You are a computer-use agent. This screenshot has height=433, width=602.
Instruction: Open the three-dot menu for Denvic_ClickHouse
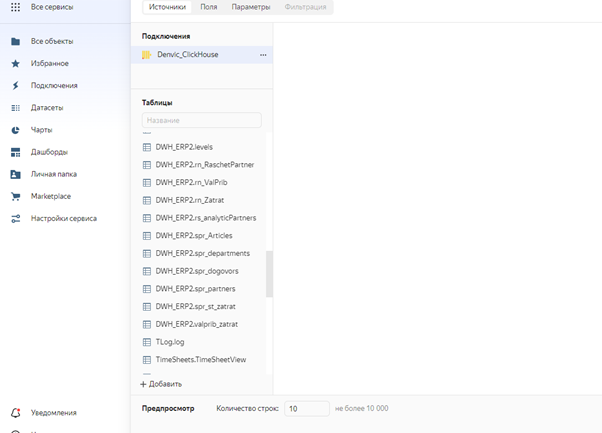point(263,55)
